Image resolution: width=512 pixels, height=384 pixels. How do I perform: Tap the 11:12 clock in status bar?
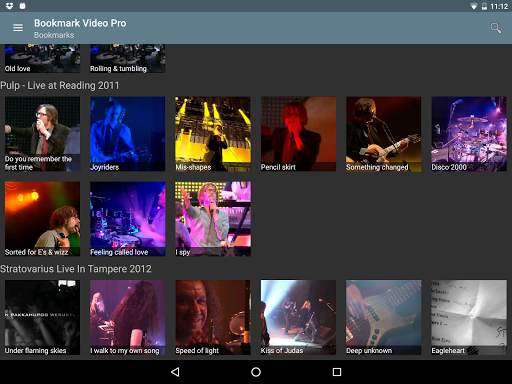point(499,6)
